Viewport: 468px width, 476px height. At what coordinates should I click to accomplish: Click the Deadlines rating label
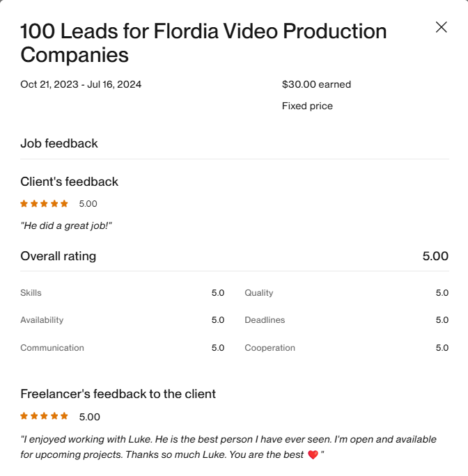pos(265,320)
